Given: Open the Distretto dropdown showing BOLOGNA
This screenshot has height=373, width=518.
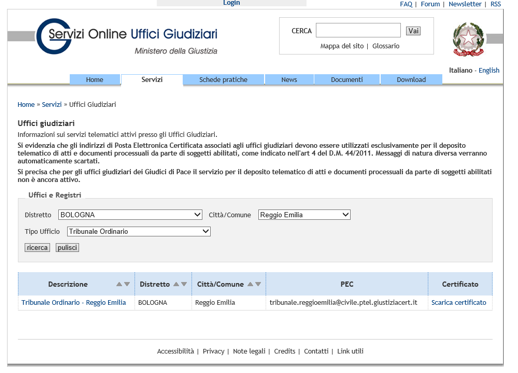Looking at the screenshot, I should (x=130, y=215).
